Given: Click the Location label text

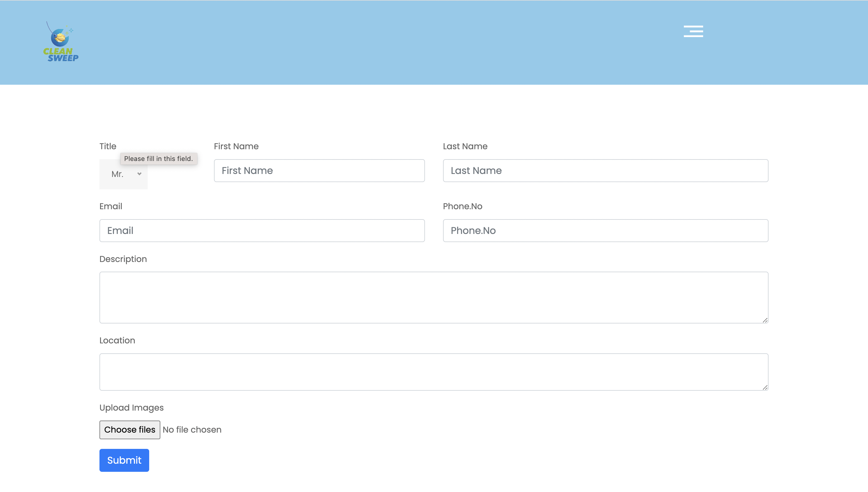Looking at the screenshot, I should (x=117, y=341).
